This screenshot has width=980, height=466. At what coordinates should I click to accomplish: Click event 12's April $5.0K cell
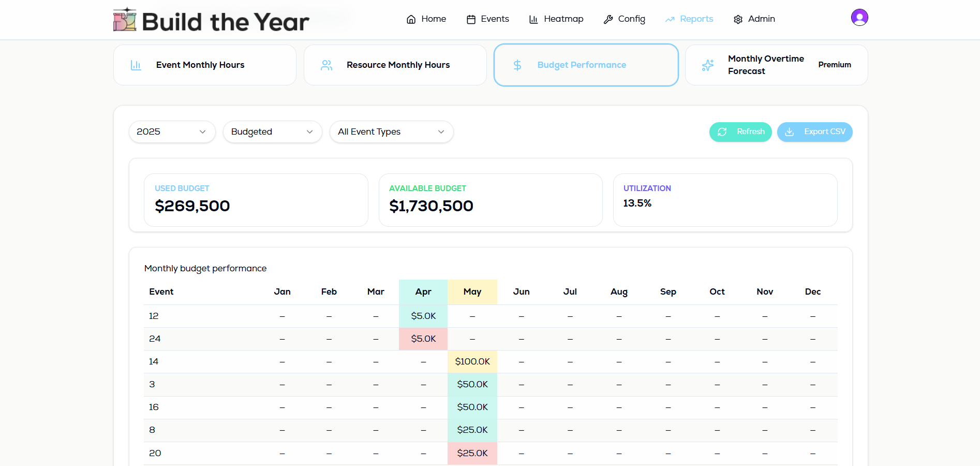[x=423, y=316]
